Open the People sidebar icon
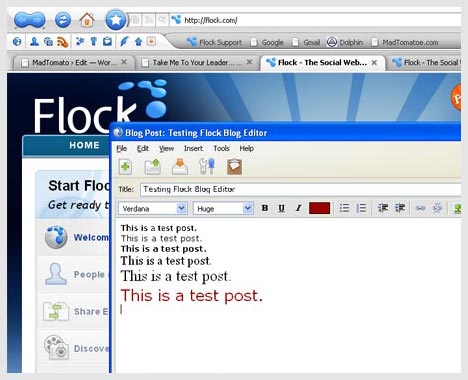 click(x=34, y=41)
